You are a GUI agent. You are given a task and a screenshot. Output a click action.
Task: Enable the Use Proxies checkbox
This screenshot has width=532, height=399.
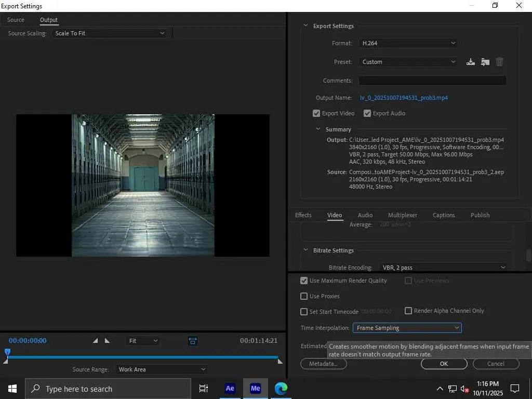pyautogui.click(x=304, y=296)
